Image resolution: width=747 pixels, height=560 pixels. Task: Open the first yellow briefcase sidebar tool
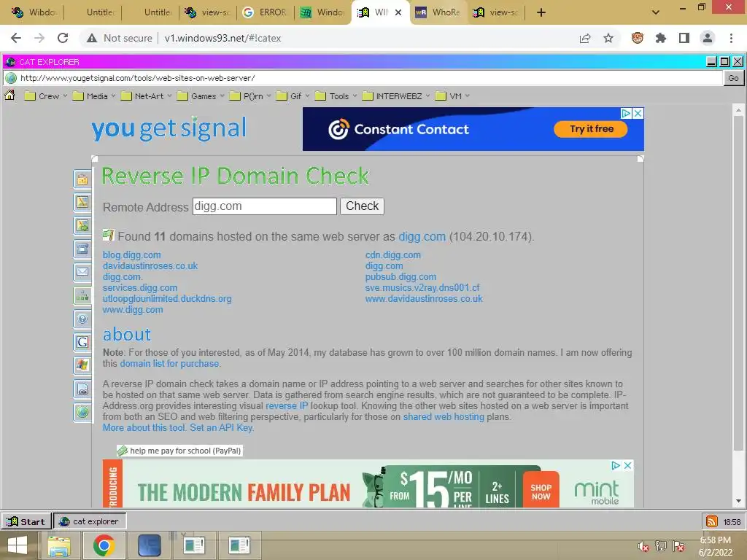(x=82, y=179)
